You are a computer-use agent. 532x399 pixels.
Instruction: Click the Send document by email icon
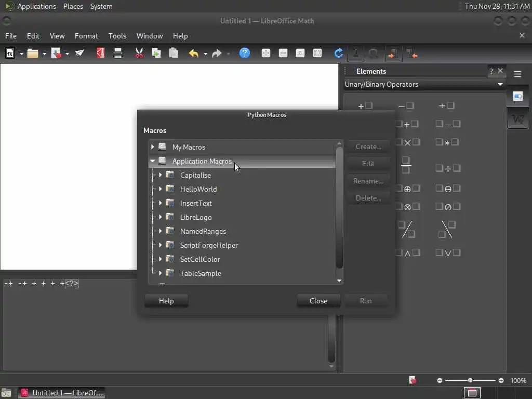point(79,54)
